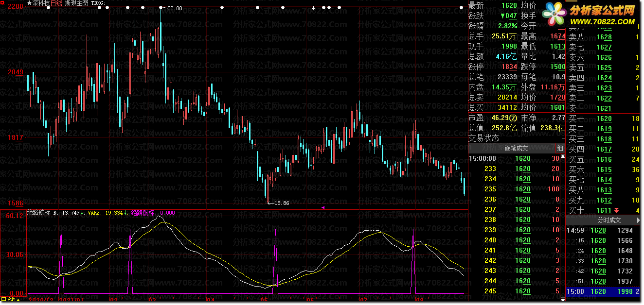Click the 1586 price axis label
The image size is (644, 305).
pyautogui.click(x=15, y=203)
